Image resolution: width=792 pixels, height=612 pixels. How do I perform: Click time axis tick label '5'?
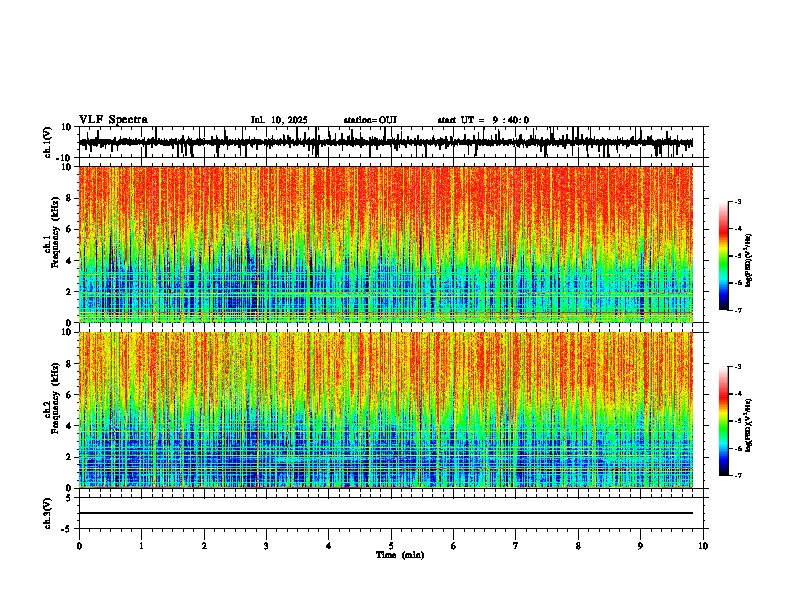point(391,546)
